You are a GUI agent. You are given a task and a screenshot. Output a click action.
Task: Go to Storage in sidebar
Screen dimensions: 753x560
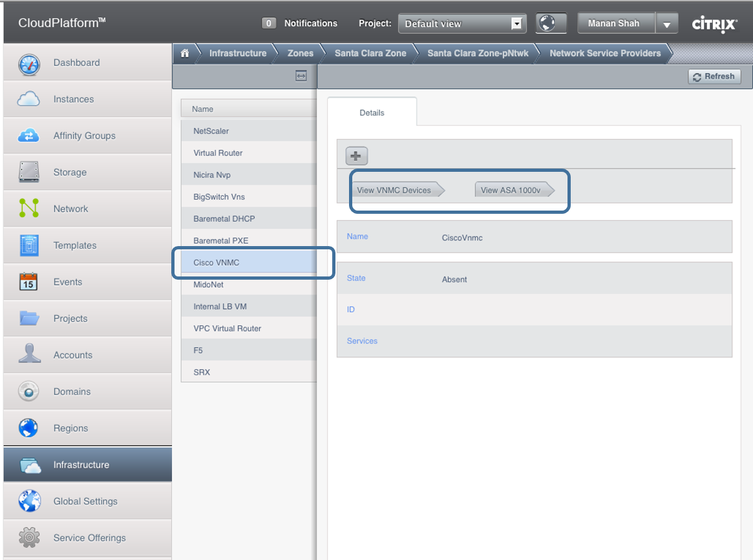click(x=70, y=172)
